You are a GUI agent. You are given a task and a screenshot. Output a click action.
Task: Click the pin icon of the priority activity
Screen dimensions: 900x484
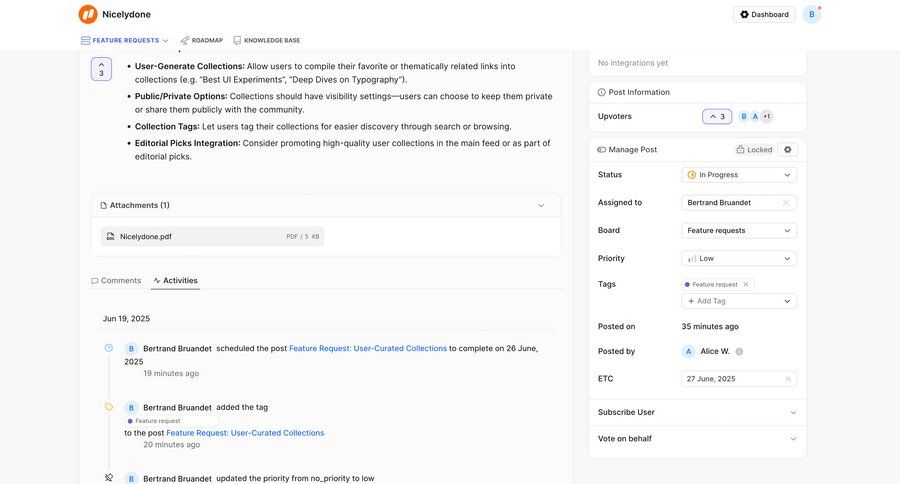[109, 478]
